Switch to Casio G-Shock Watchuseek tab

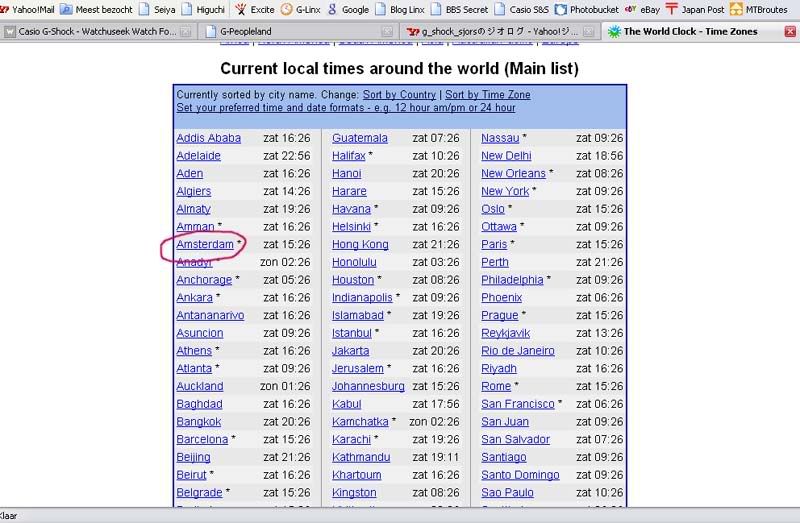point(97,32)
